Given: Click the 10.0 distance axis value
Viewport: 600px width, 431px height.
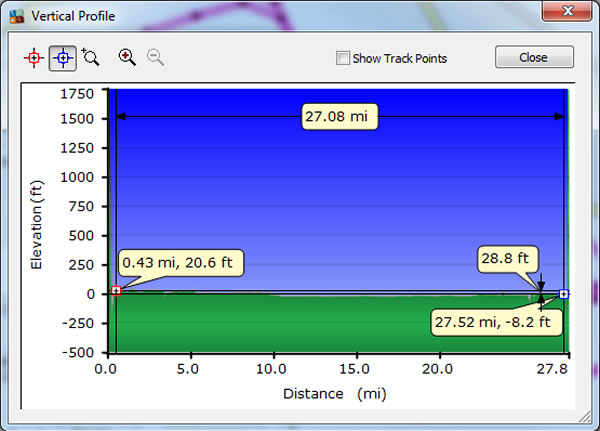Looking at the screenshot, I should coord(271,369).
